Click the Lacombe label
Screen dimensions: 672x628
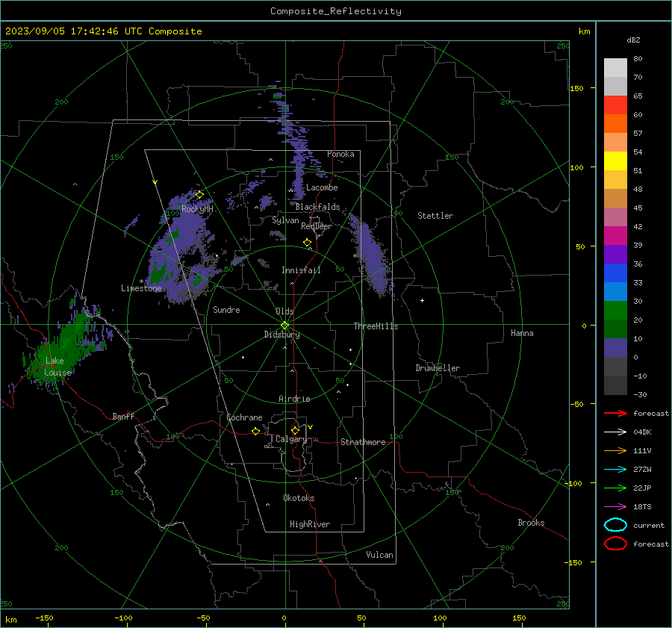pos(322,187)
